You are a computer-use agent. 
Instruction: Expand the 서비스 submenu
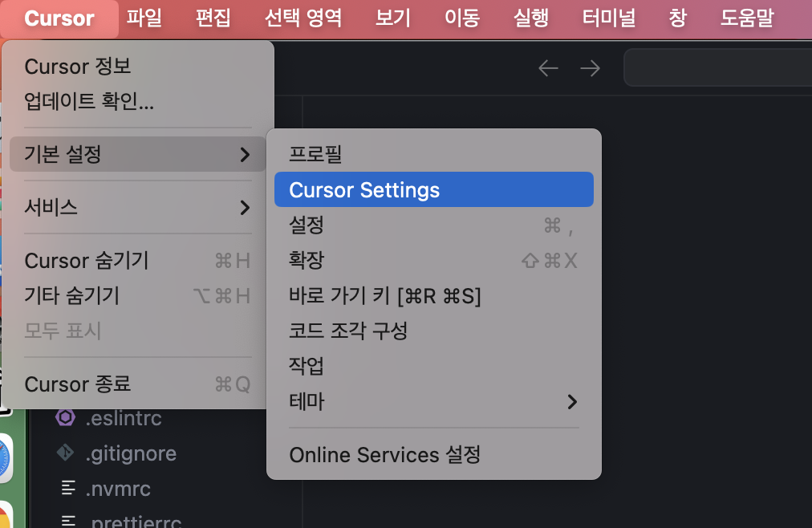138,208
